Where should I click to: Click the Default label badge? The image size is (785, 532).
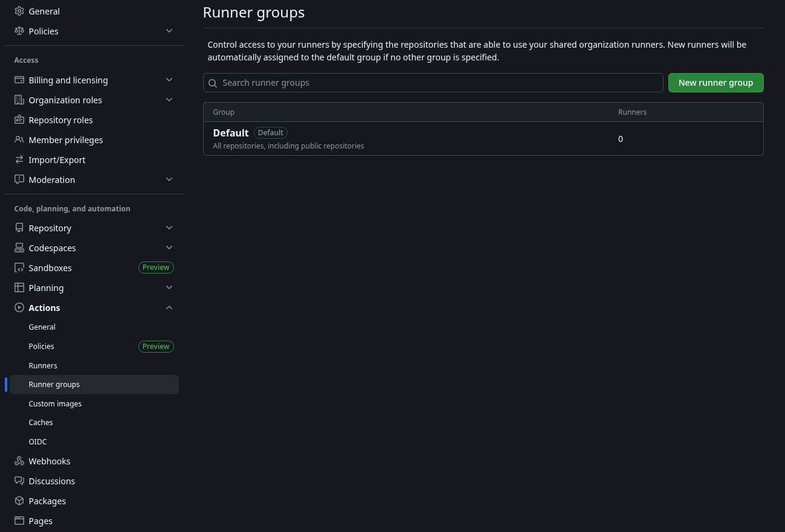(x=271, y=133)
